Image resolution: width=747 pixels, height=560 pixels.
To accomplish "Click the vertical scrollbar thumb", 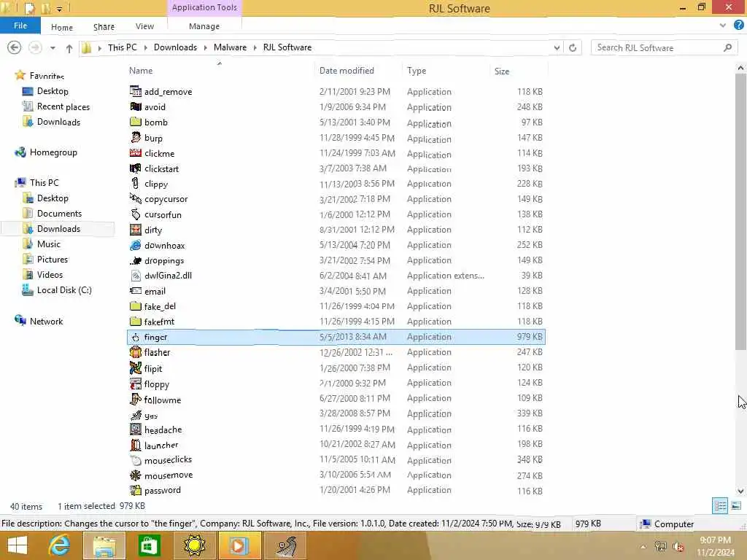I will pos(740,211).
